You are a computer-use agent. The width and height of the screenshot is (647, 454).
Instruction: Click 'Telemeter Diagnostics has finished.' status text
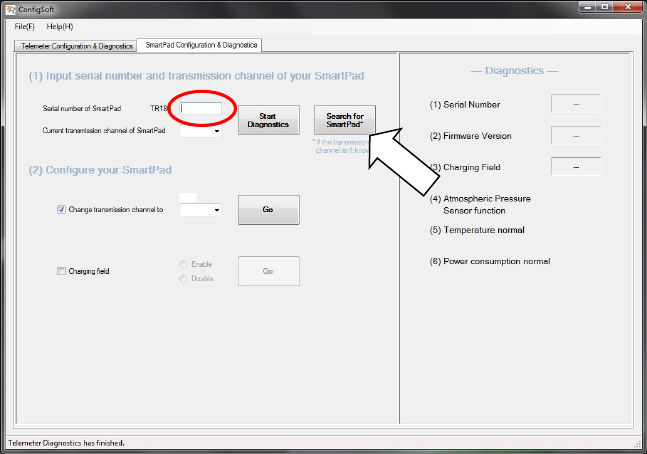click(x=66, y=443)
